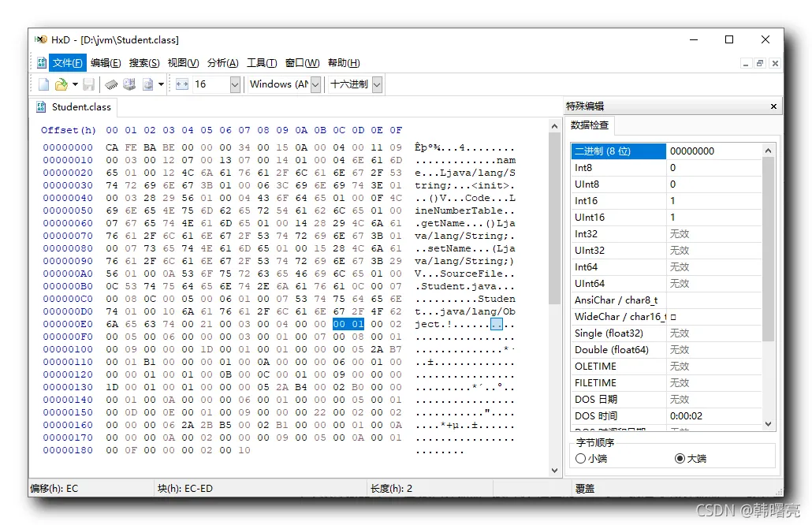Click the Single (float32) row
812x525 pixels.
666,333
